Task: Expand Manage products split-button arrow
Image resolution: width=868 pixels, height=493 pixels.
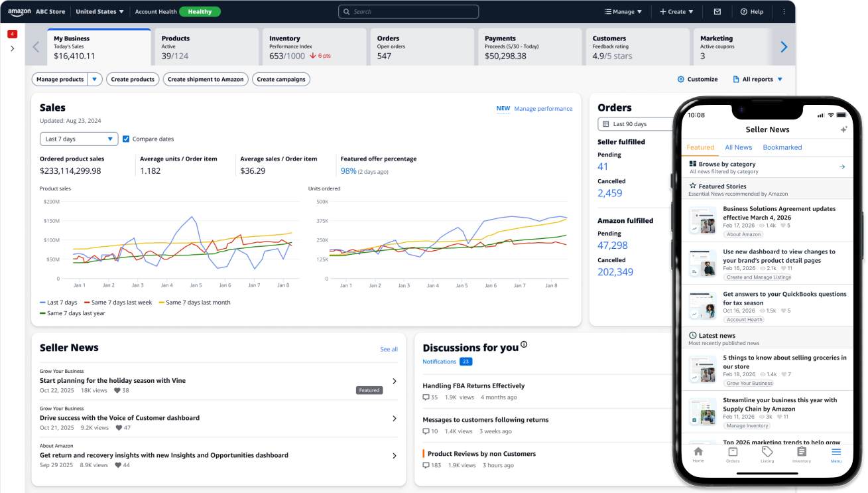Action: tap(95, 80)
